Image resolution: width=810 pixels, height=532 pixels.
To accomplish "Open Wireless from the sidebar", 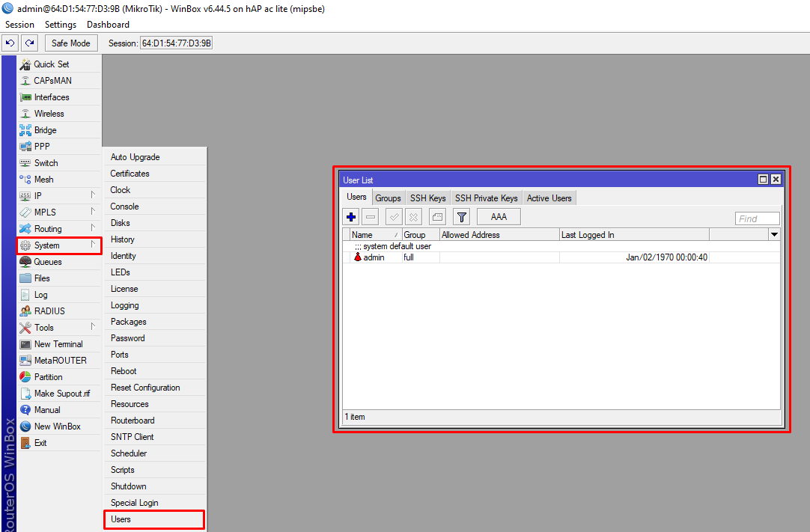I will coord(49,114).
